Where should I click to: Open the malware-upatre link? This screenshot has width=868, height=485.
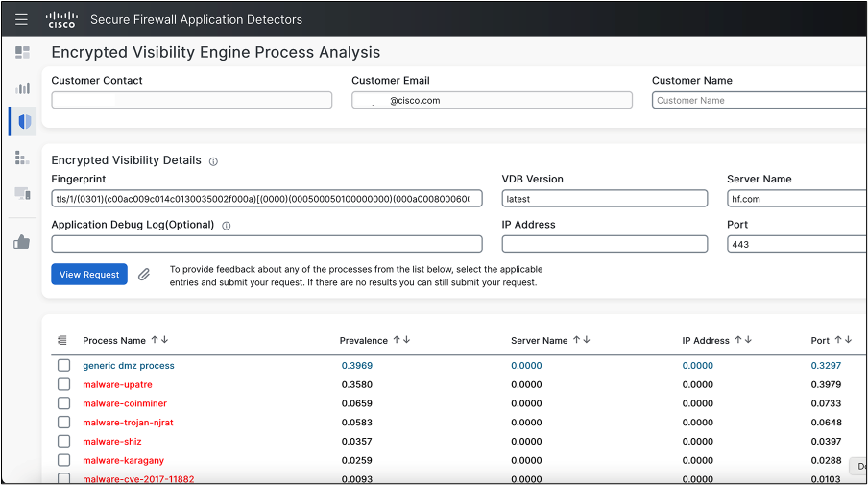pos(117,384)
